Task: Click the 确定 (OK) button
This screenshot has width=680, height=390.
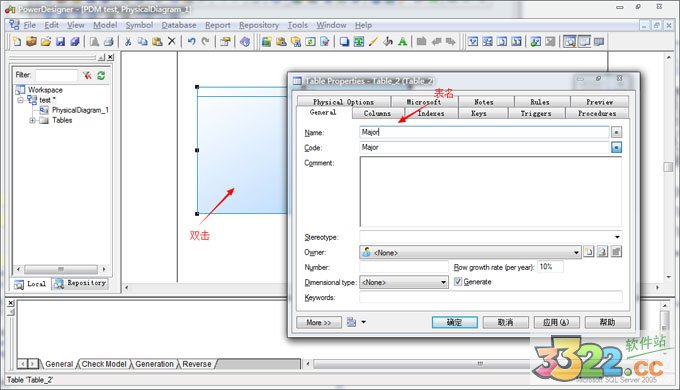Action: (x=454, y=322)
